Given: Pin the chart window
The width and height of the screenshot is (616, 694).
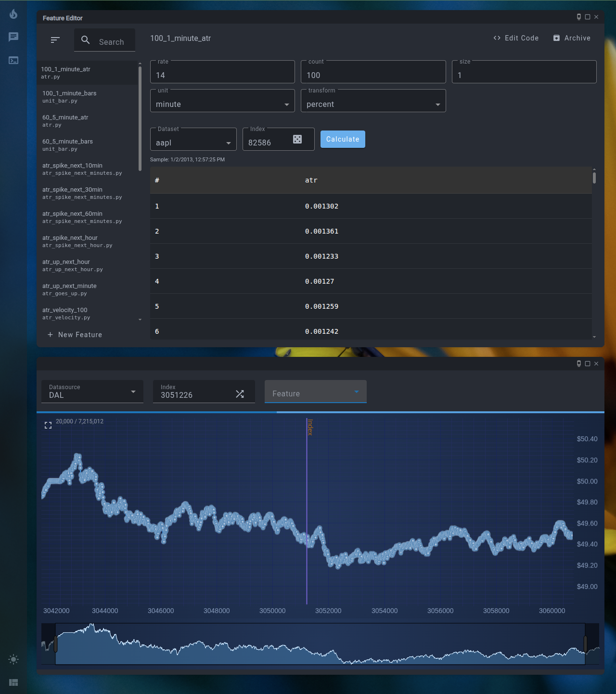Looking at the screenshot, I should pyautogui.click(x=579, y=364).
